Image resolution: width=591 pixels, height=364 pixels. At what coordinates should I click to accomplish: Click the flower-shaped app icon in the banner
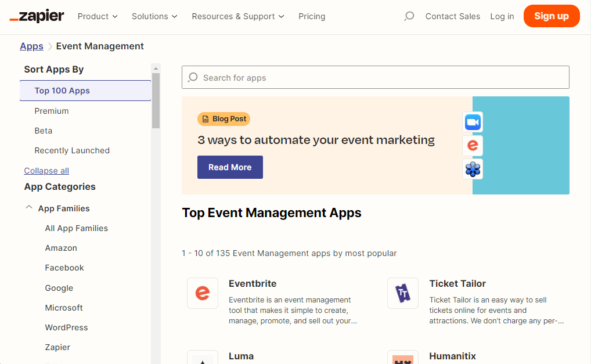473,169
